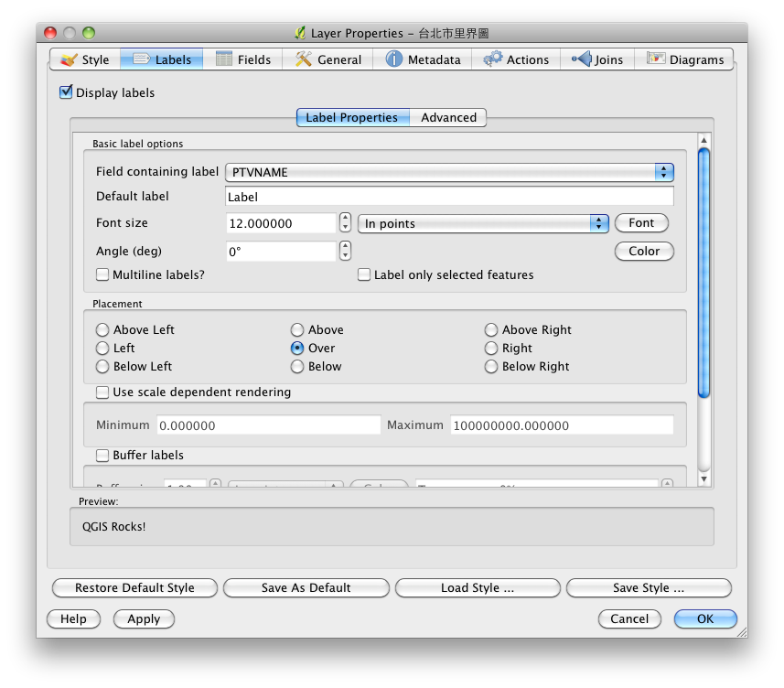Screen dimensions: 784x688
Task: Open the Actions tab
Action: (x=516, y=59)
